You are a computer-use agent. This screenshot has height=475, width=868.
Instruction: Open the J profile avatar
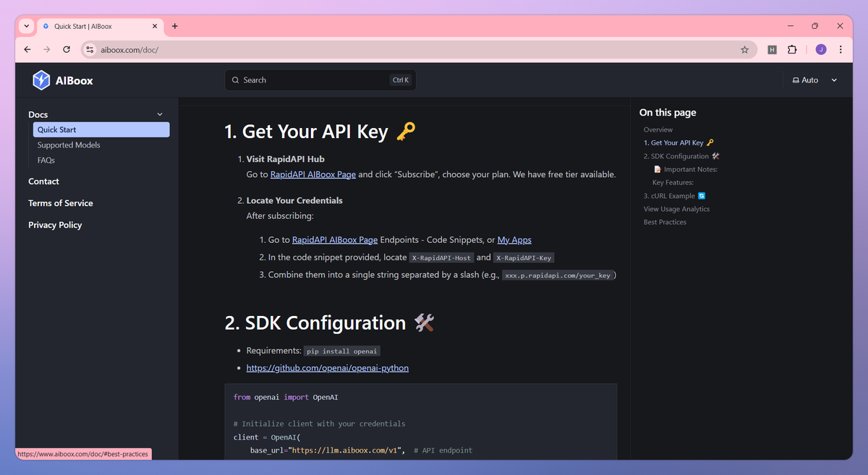click(x=821, y=50)
